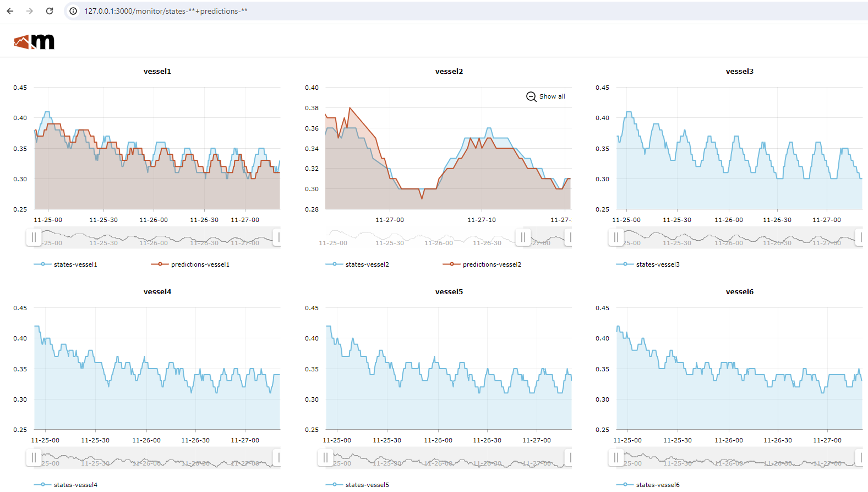This screenshot has width=868, height=492.
Task: Grab right range handle of vessel3 scrollbar
Action: click(x=860, y=237)
